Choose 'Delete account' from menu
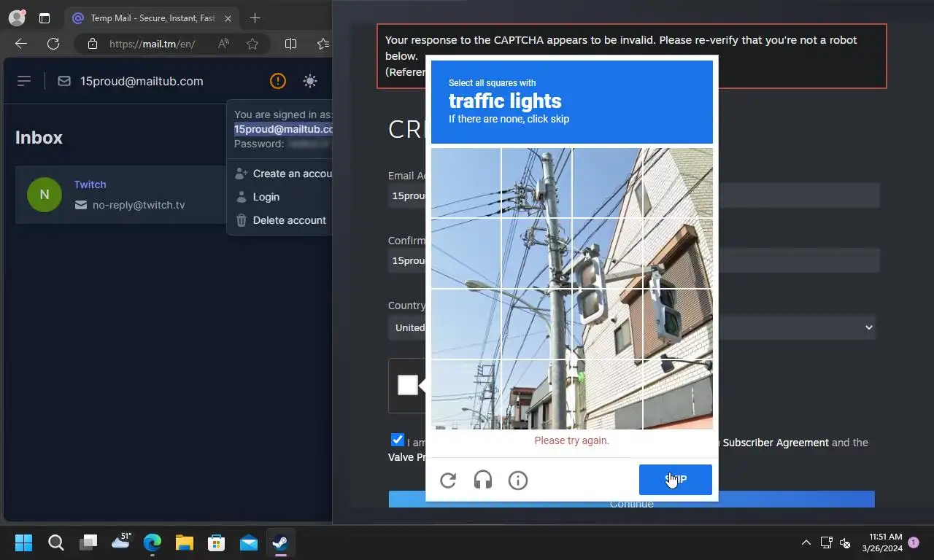Viewport: 934px width, 560px height. point(281,220)
